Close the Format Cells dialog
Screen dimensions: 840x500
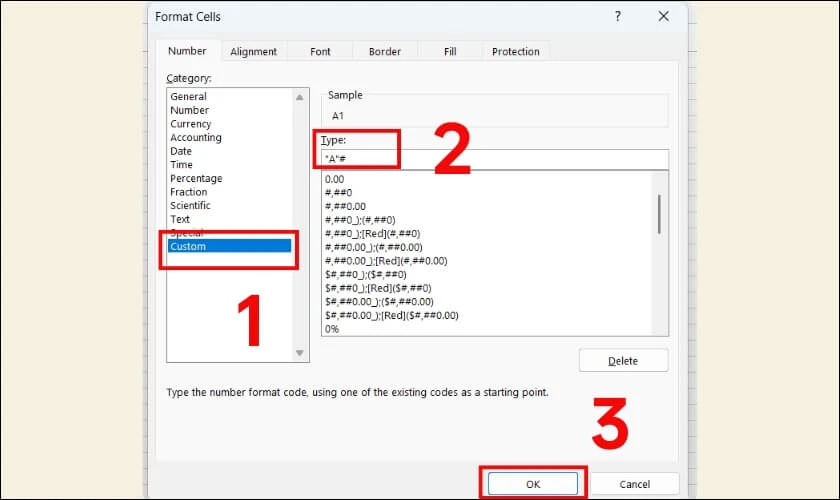pyautogui.click(x=663, y=17)
